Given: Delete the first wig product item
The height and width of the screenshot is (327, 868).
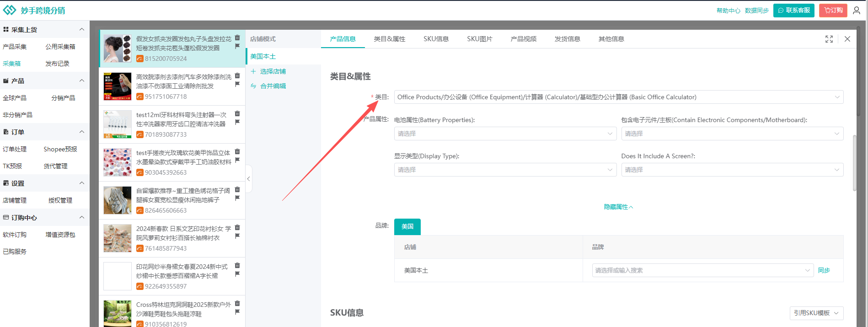Looking at the screenshot, I should pyautogui.click(x=237, y=38).
